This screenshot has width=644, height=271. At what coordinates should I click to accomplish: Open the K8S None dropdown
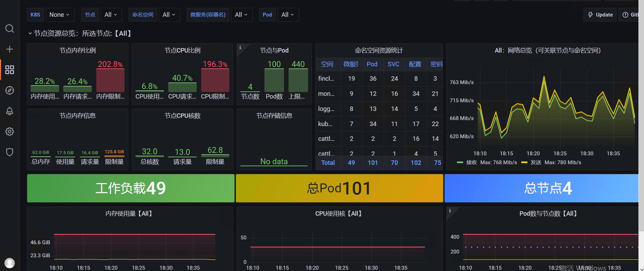click(x=59, y=15)
